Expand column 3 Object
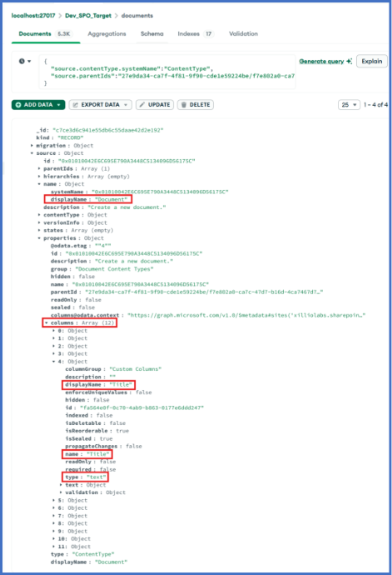 pyautogui.click(x=54, y=354)
